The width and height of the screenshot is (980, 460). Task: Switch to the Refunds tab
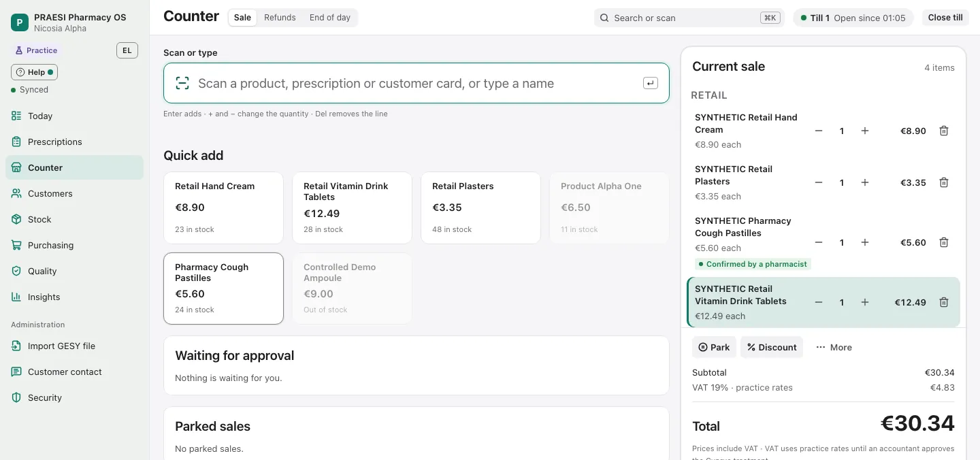coord(280,18)
